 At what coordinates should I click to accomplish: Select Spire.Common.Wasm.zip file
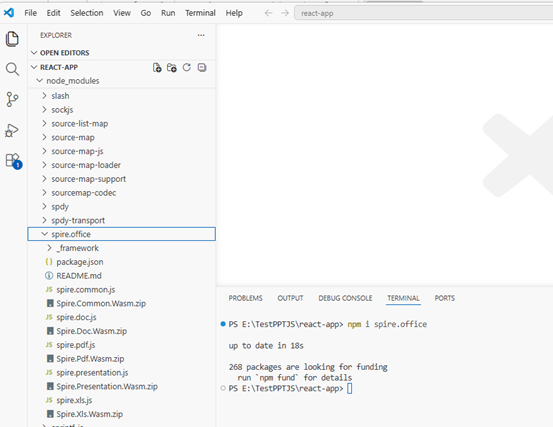(122, 303)
